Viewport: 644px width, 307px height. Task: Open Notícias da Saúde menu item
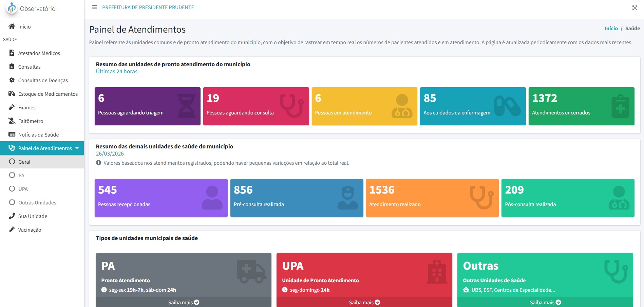coord(38,135)
